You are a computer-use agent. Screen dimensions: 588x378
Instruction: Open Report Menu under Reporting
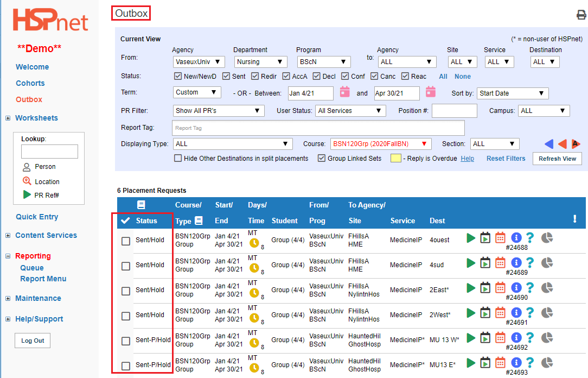[x=43, y=279]
